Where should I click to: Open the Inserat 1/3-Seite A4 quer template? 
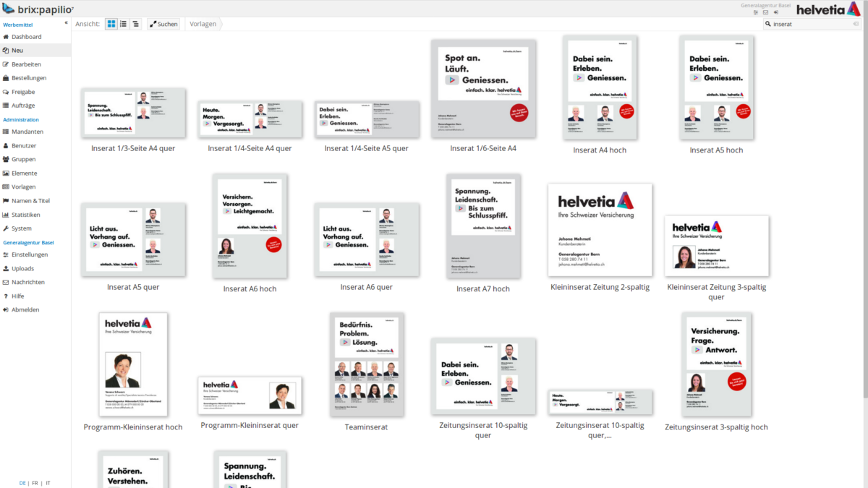click(x=133, y=113)
